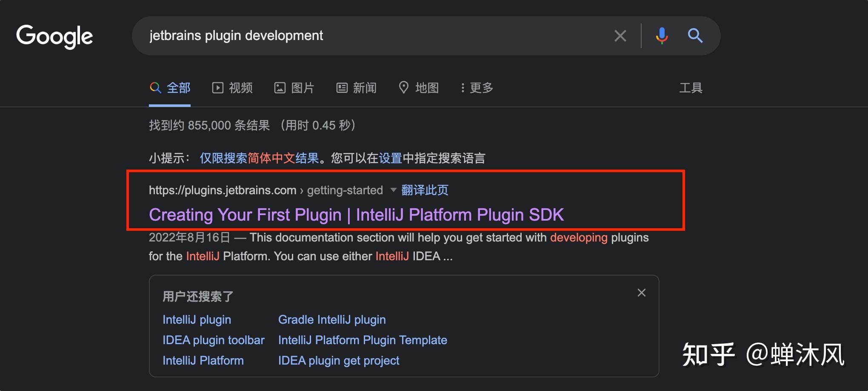This screenshot has height=391, width=868.
Task: Open Creating Your First Plugin result
Action: [356, 215]
